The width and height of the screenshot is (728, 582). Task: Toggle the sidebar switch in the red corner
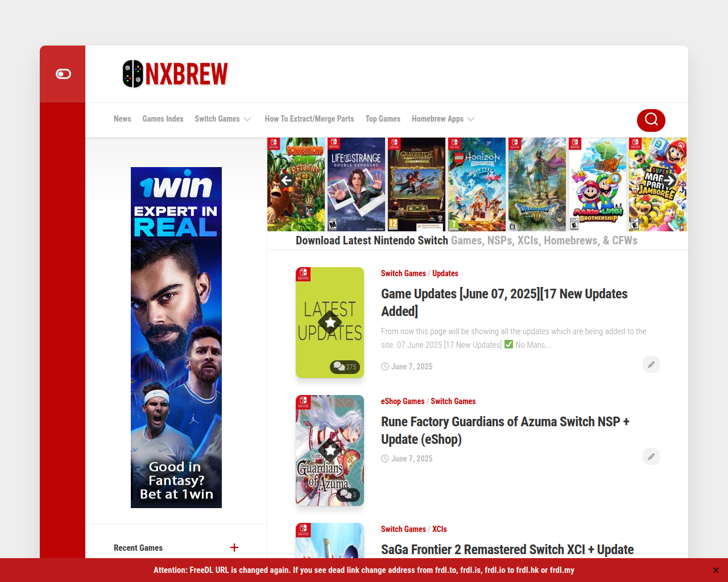(x=63, y=74)
